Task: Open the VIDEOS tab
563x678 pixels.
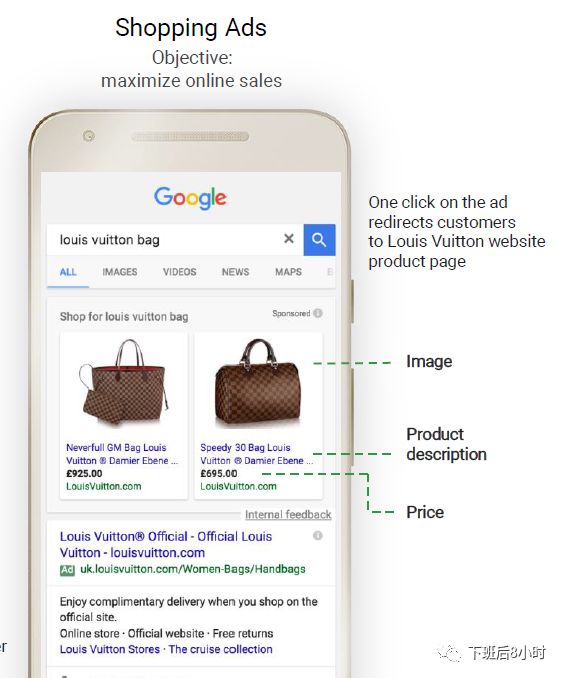Action: tap(179, 272)
